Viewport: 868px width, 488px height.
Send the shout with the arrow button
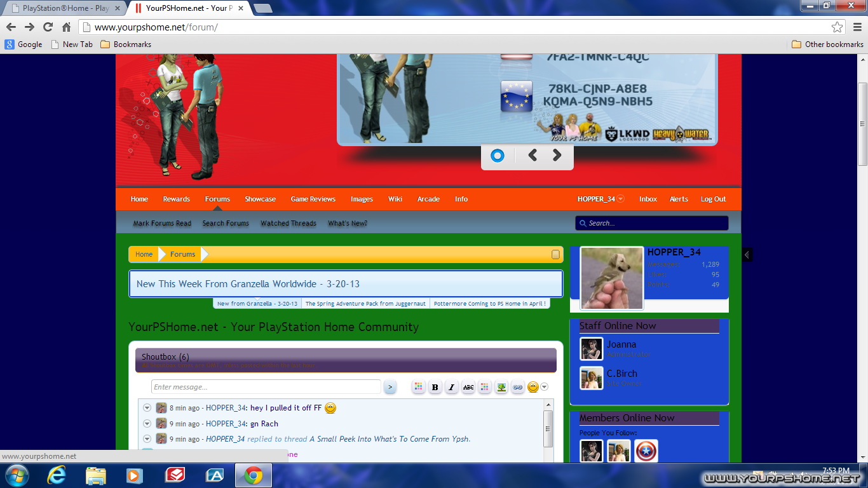[x=390, y=387]
